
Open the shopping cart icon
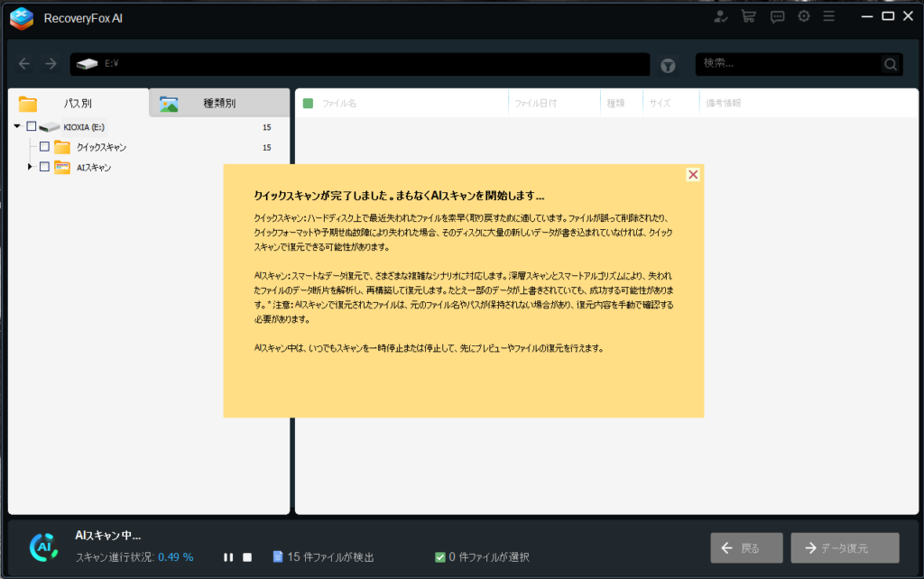tap(748, 16)
